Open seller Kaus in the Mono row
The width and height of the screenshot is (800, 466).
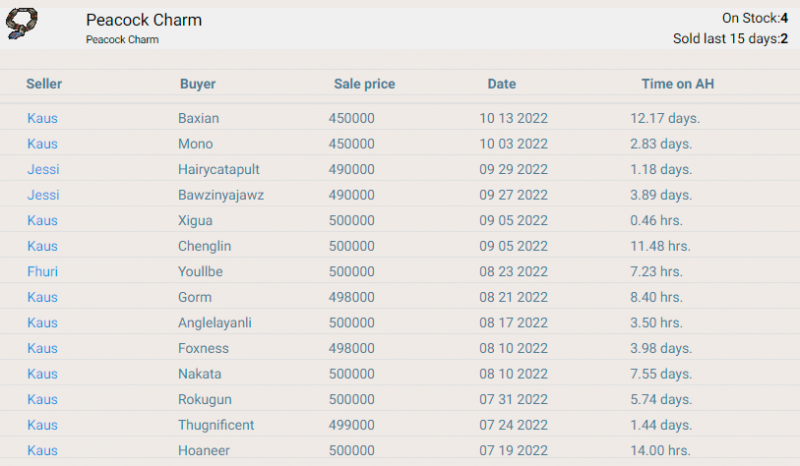42,143
